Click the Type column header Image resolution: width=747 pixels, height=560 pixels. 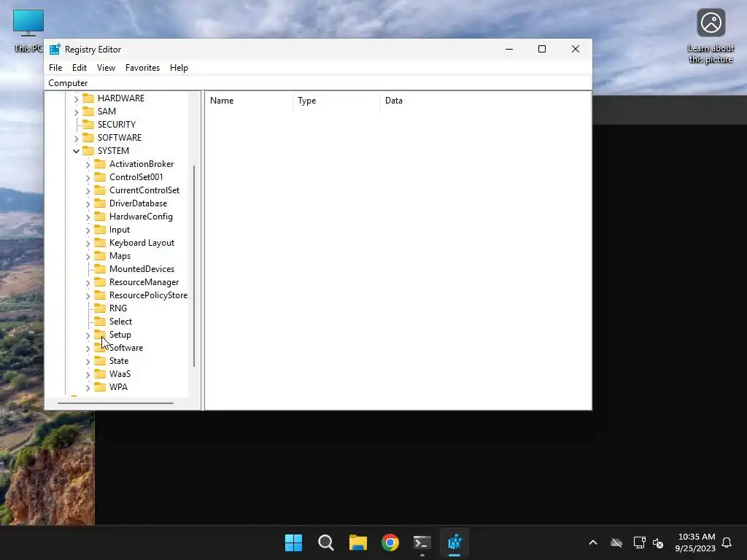[336, 101]
